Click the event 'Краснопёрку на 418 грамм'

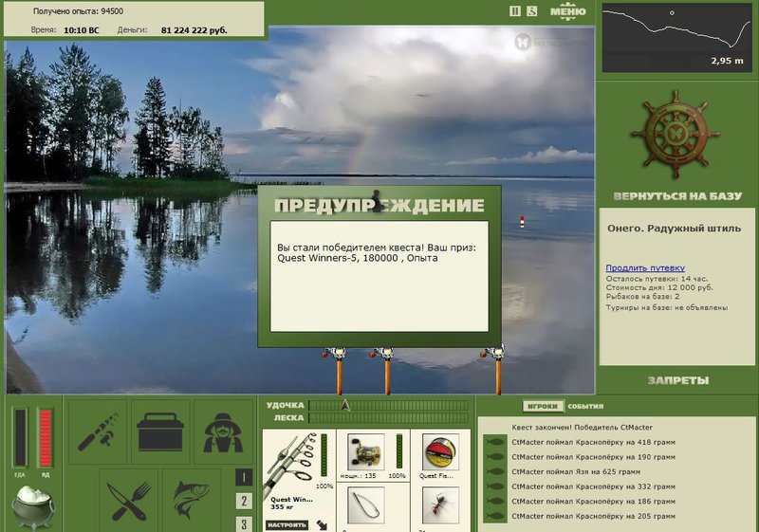coord(593,442)
